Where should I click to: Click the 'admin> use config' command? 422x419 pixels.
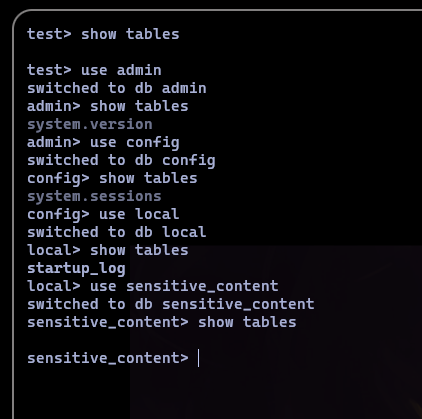point(103,142)
